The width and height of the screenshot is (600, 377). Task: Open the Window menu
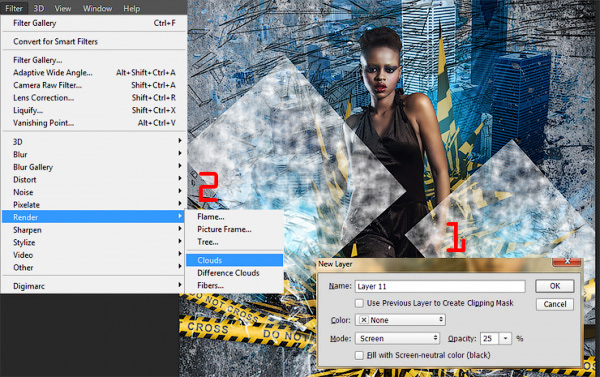click(x=97, y=8)
